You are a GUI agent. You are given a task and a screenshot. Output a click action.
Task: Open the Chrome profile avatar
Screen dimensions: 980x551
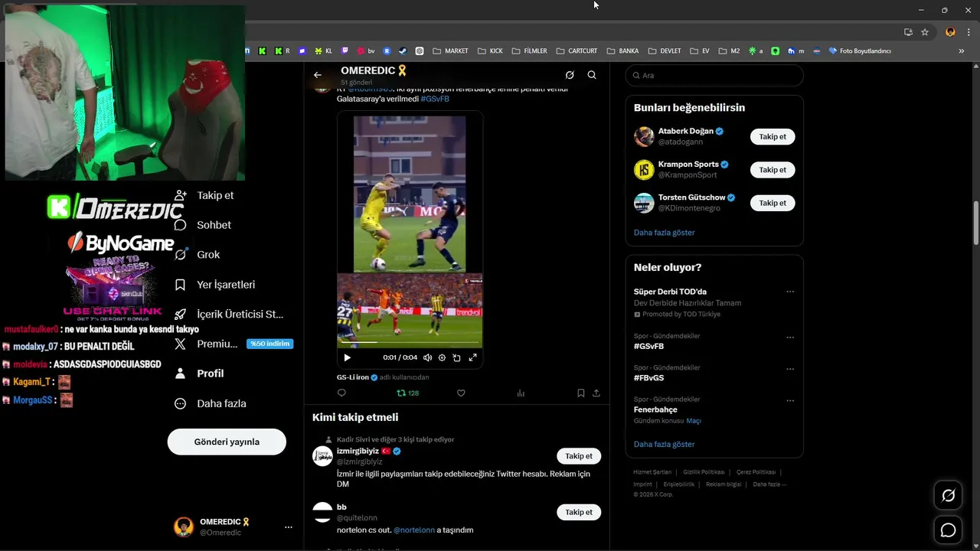[x=950, y=32]
